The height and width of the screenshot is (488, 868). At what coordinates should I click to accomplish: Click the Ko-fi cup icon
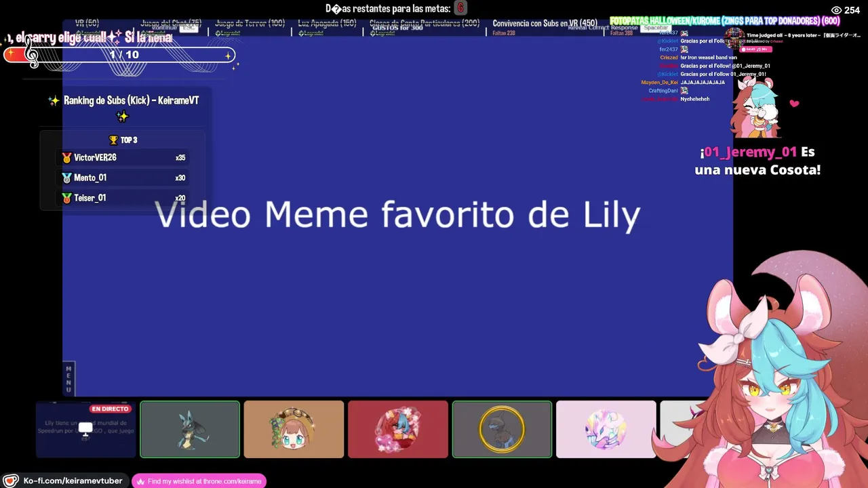tap(11, 481)
